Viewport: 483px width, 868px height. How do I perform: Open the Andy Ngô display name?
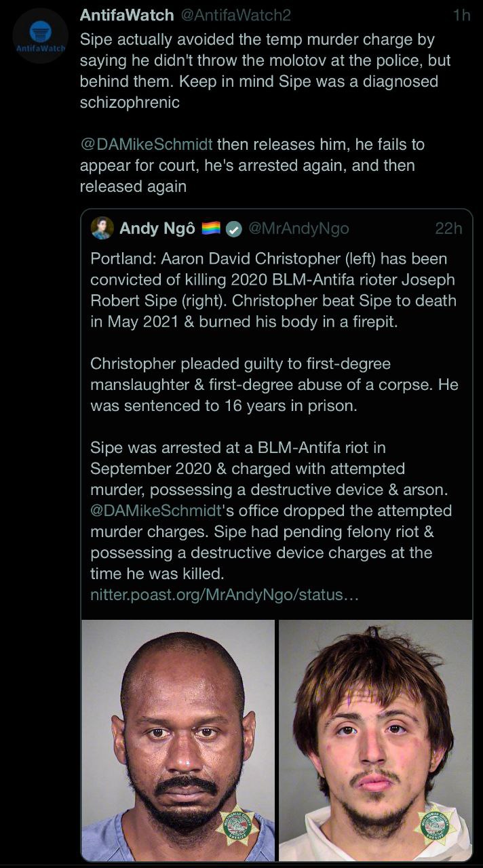(157, 229)
